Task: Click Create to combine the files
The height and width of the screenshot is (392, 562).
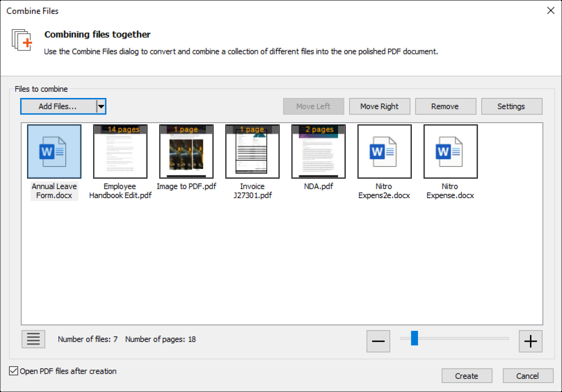Action: (x=467, y=375)
